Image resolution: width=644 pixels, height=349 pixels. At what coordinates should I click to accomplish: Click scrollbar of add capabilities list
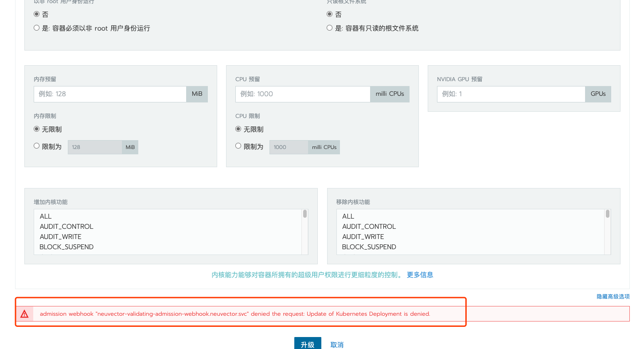305,214
